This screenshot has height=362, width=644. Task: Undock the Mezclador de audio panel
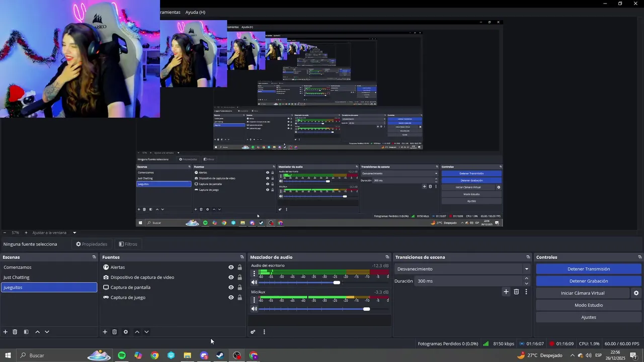387,257
